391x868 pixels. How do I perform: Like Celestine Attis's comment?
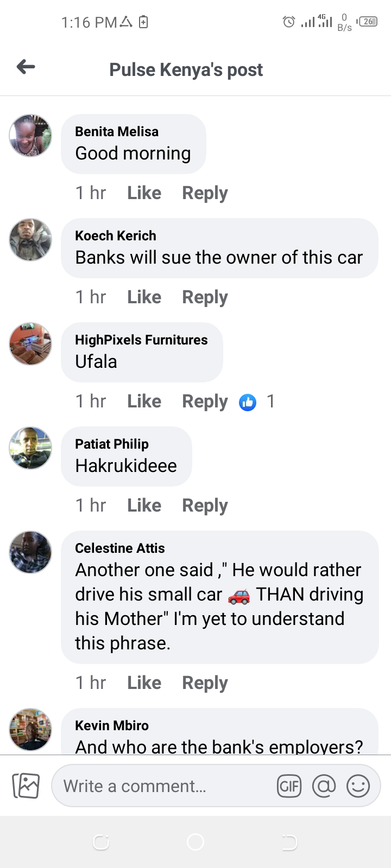click(144, 683)
